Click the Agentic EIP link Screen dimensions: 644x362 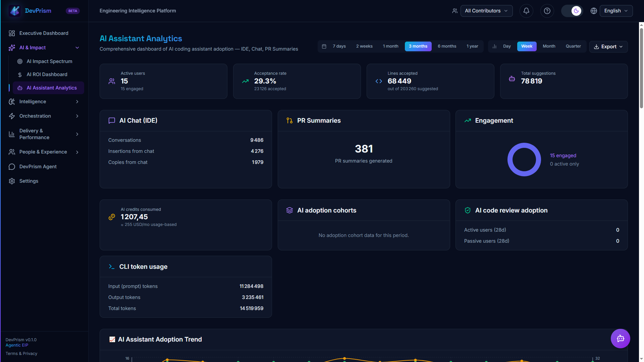(17, 345)
